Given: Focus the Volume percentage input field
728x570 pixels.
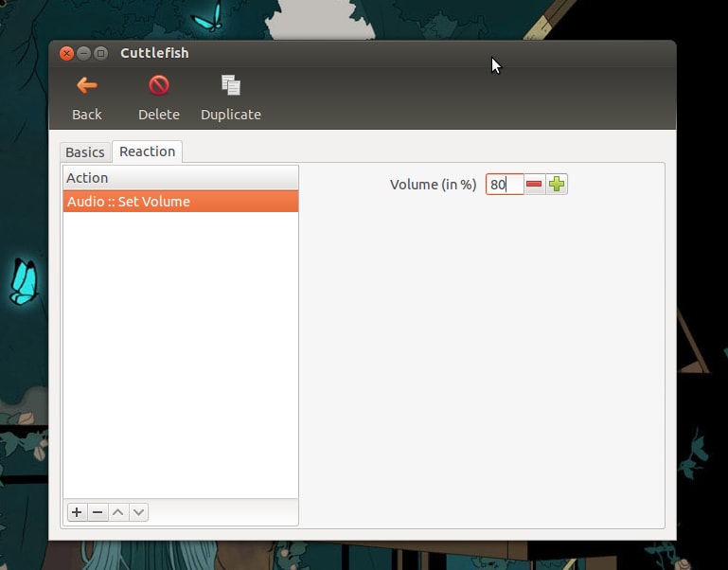Looking at the screenshot, I should [x=505, y=185].
